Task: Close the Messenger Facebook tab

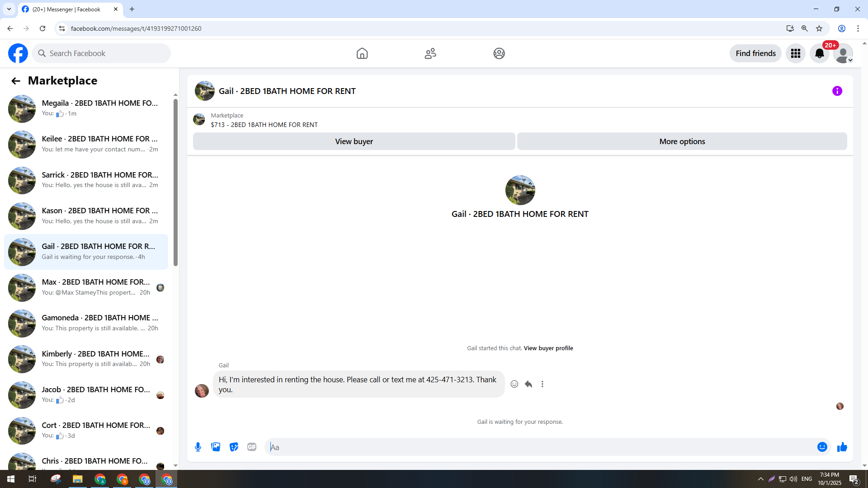Action: 116,9
